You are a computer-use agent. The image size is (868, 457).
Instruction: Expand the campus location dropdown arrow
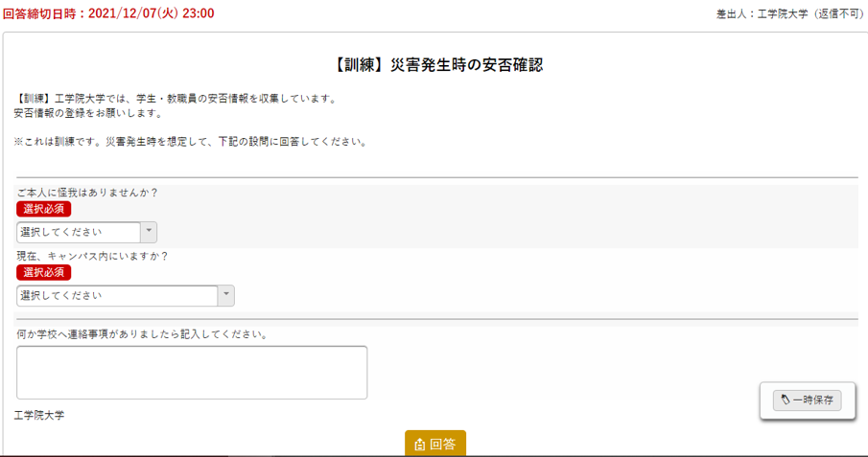[x=225, y=296]
